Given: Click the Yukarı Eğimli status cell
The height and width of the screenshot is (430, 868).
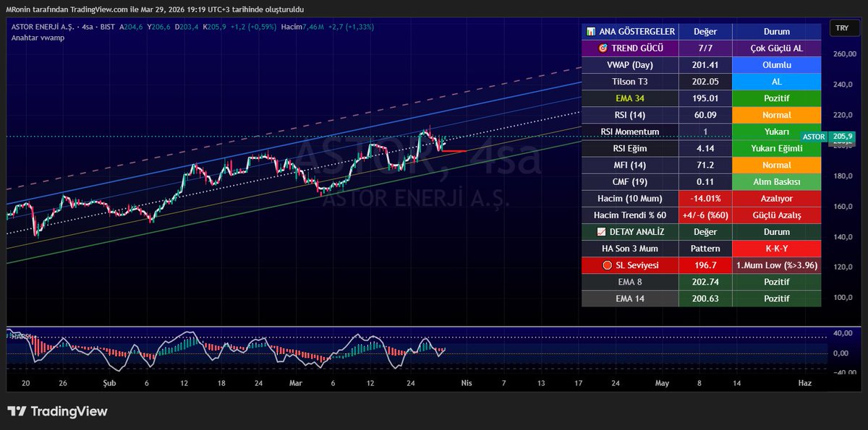Looking at the screenshot, I should [x=777, y=149].
